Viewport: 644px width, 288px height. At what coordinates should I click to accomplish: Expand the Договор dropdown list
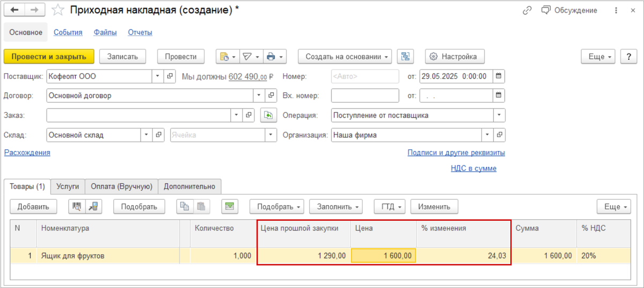259,96
